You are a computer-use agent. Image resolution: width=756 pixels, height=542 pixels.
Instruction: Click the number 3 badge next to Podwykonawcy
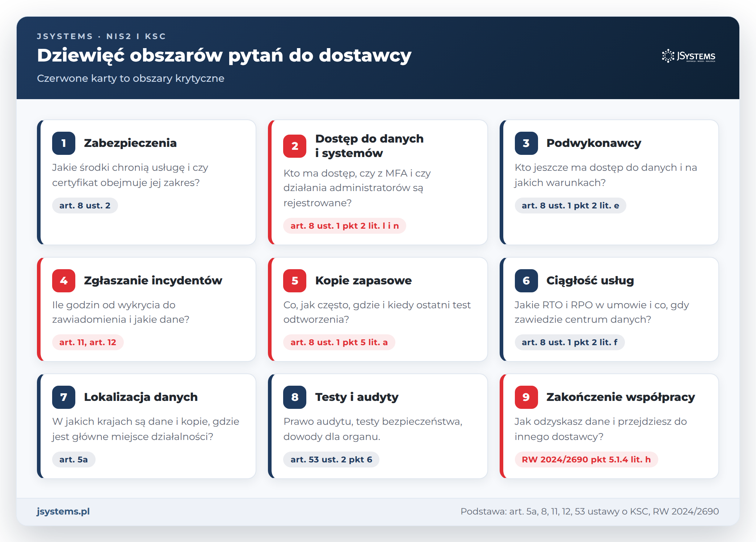526,143
